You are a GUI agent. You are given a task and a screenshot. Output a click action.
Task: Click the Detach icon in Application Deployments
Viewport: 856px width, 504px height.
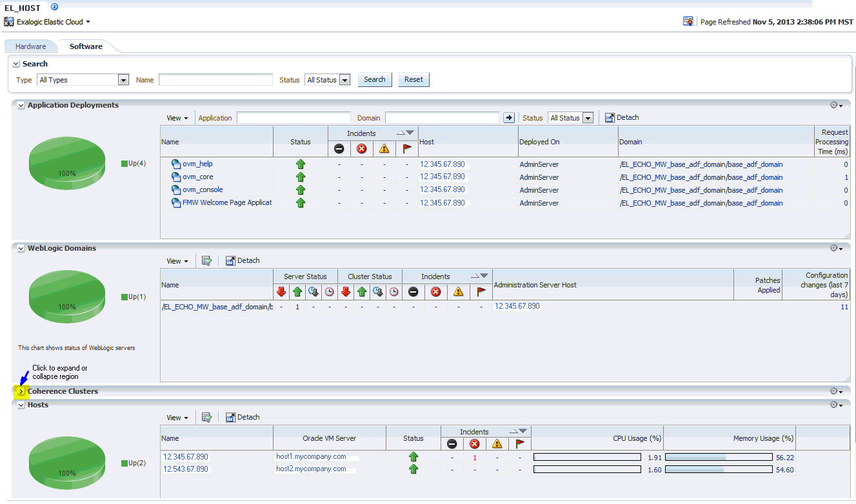click(x=610, y=118)
